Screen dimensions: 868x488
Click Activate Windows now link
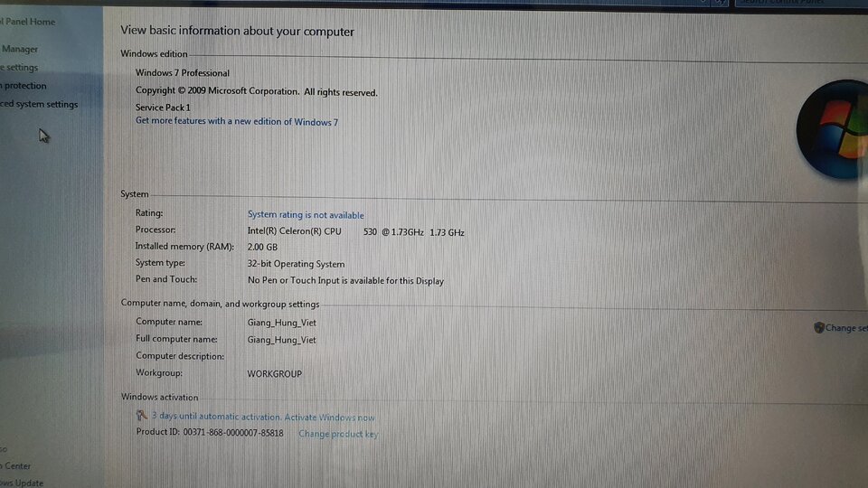[x=329, y=418]
